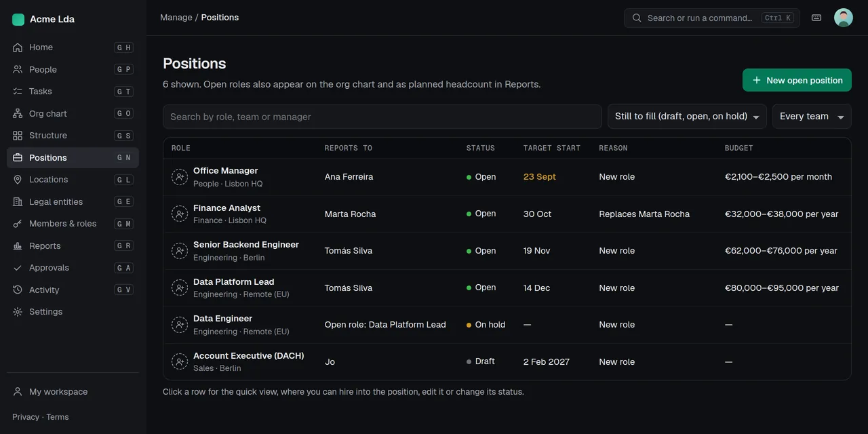Click the Members & roles key icon

(x=18, y=224)
